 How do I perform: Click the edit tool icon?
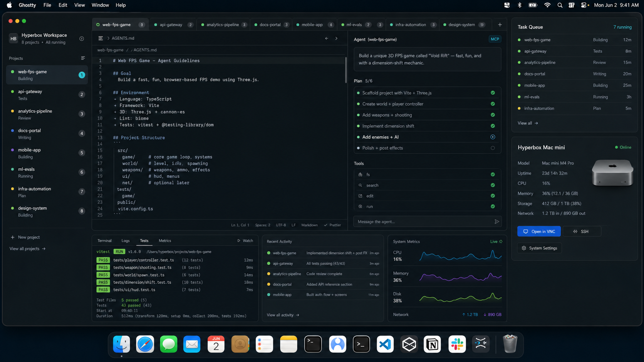(361, 196)
